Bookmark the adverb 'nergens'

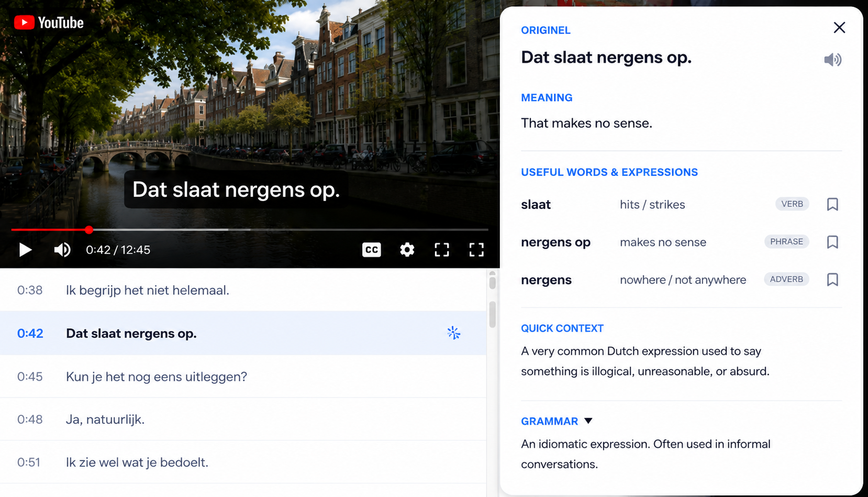(832, 280)
